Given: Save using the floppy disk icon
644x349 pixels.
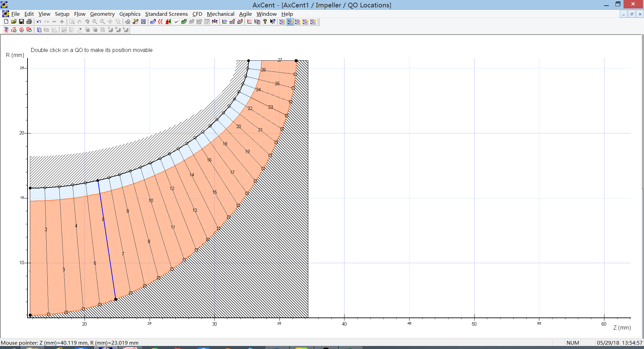Looking at the screenshot, I should (21, 22).
